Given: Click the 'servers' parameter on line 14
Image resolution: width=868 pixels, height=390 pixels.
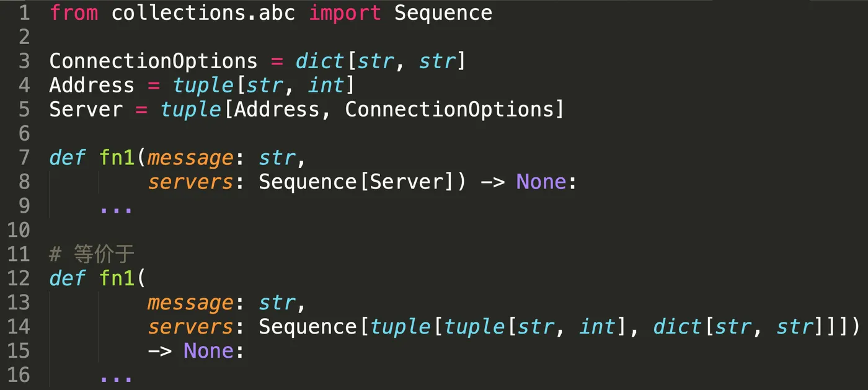Looking at the screenshot, I should (x=190, y=327).
